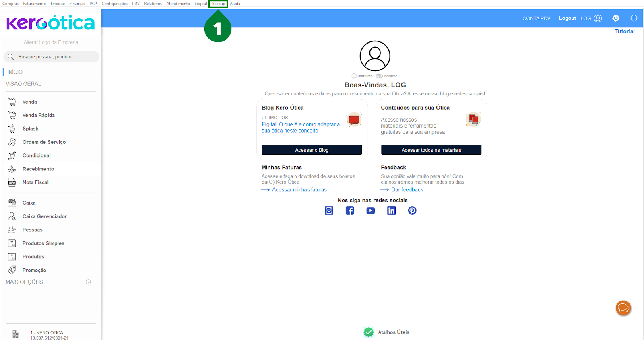Open the PDV menu
This screenshot has height=340, width=644.
point(136,4)
